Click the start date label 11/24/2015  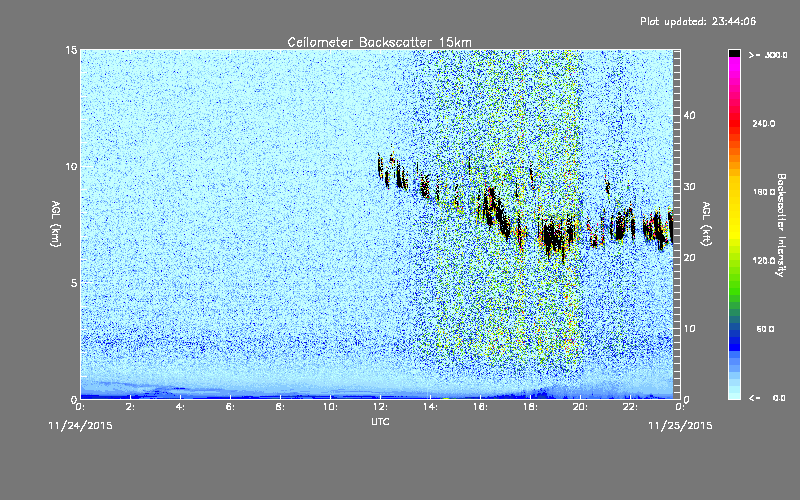coord(80,426)
